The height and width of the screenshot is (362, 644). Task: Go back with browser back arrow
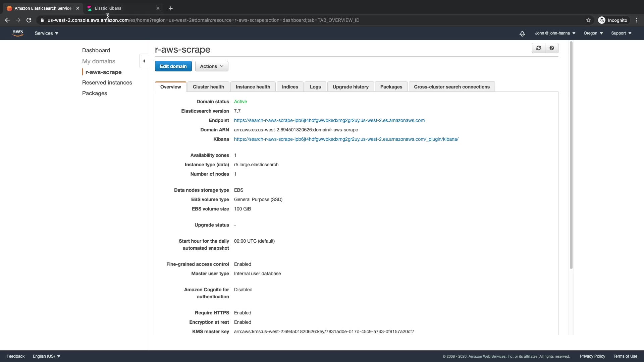(x=7, y=20)
